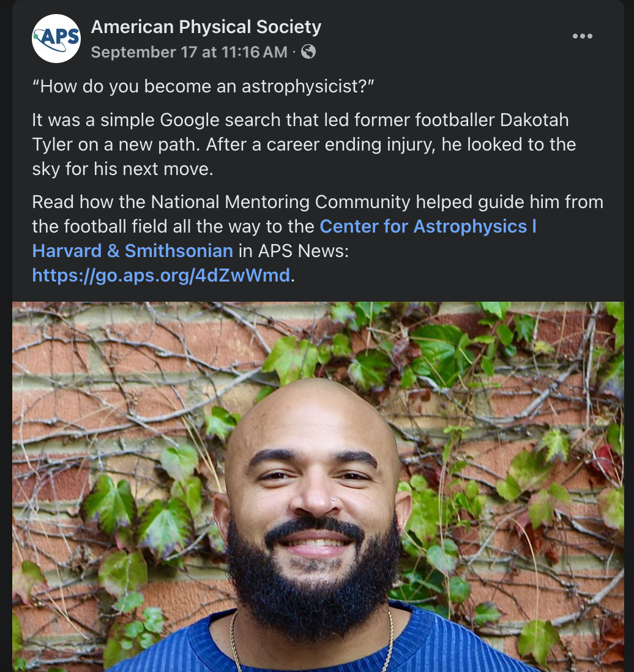Open the September 17 at 11:16 AM timestamp

tap(189, 52)
